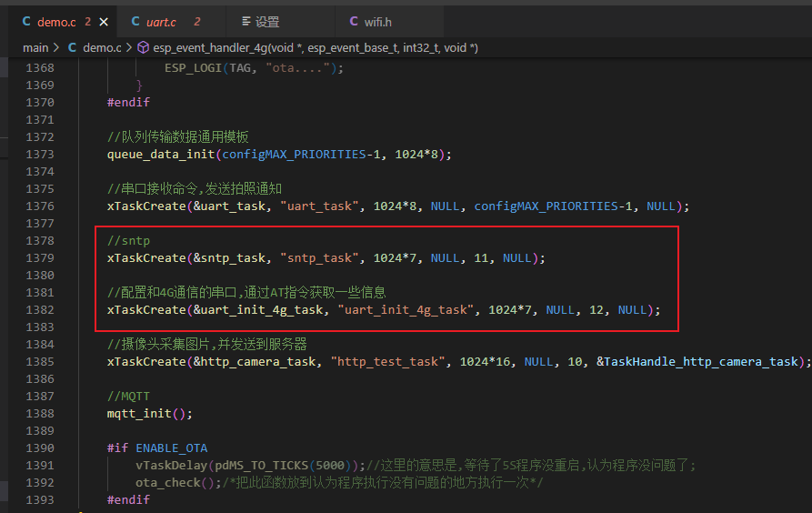Click the C file icon on uart.c tab
This screenshot has height=513, width=812.
coord(135,21)
